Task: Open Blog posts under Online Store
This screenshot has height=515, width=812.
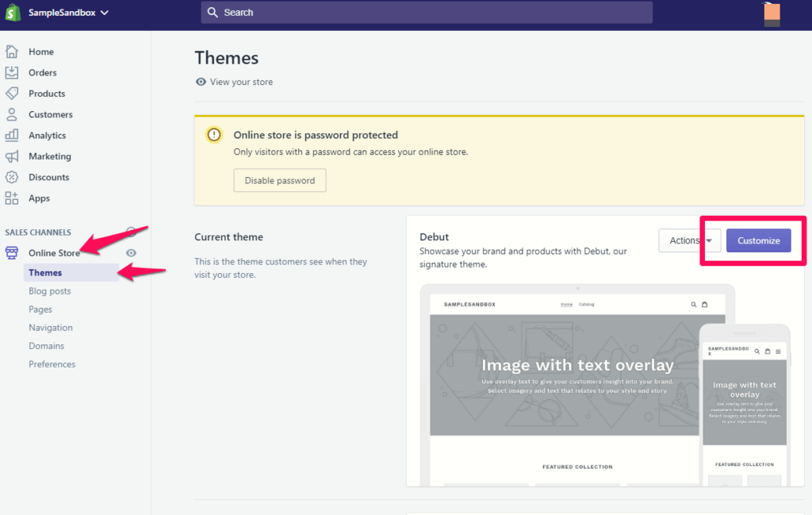Action: [x=50, y=291]
